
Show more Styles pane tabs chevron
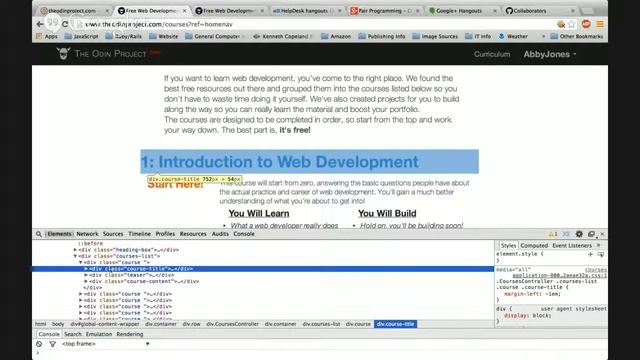pos(599,245)
